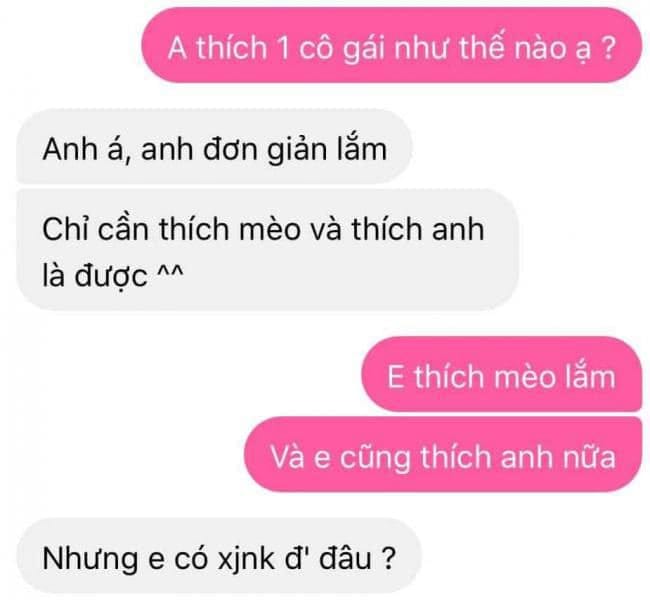Click the word "Nhưng" in the bottom message

[90, 559]
